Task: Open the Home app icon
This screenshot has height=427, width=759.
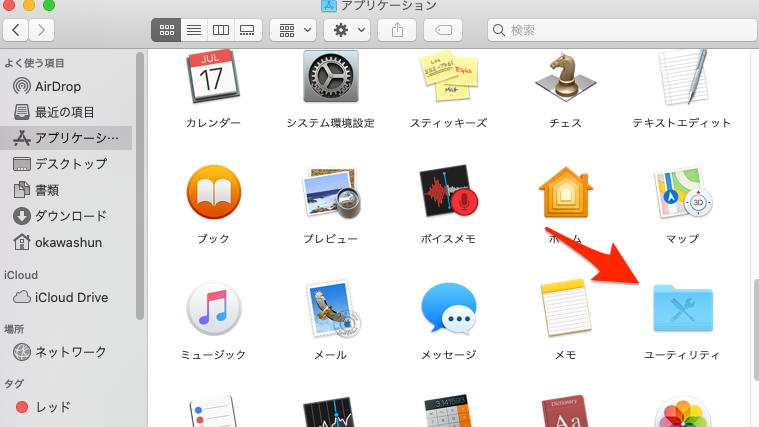Action: coord(565,192)
